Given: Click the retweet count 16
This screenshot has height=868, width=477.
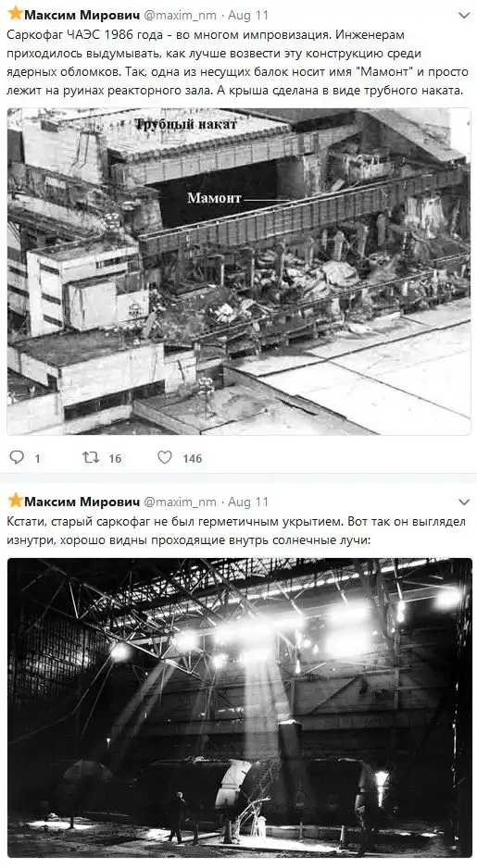Looking at the screenshot, I should pyautogui.click(x=115, y=458).
